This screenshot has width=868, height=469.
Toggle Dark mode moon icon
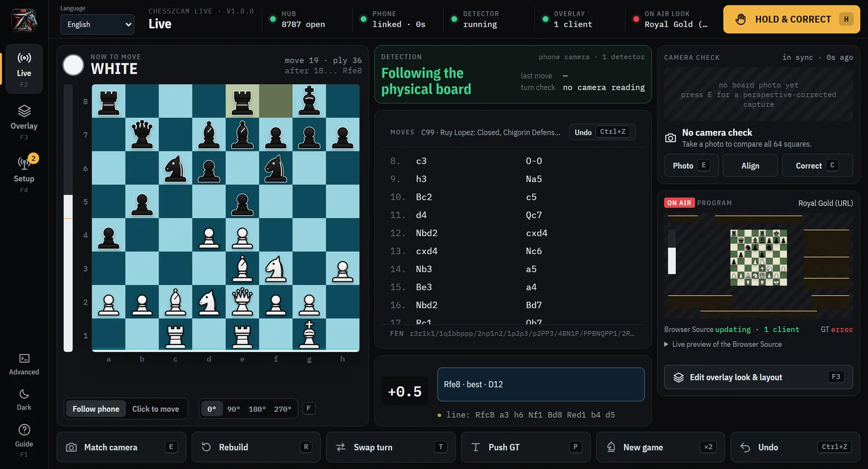(24, 394)
